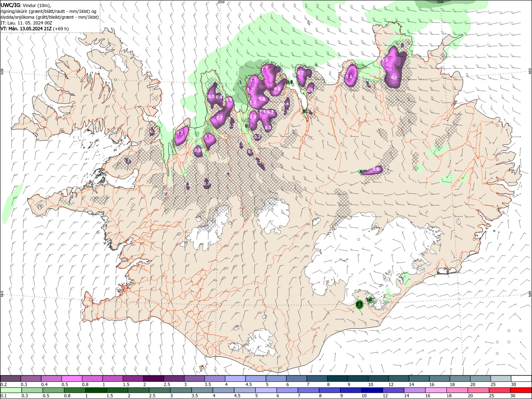532x399 pixels.
Task: Click the 0.2 swatch in the upper legend row
Action: 11,379
